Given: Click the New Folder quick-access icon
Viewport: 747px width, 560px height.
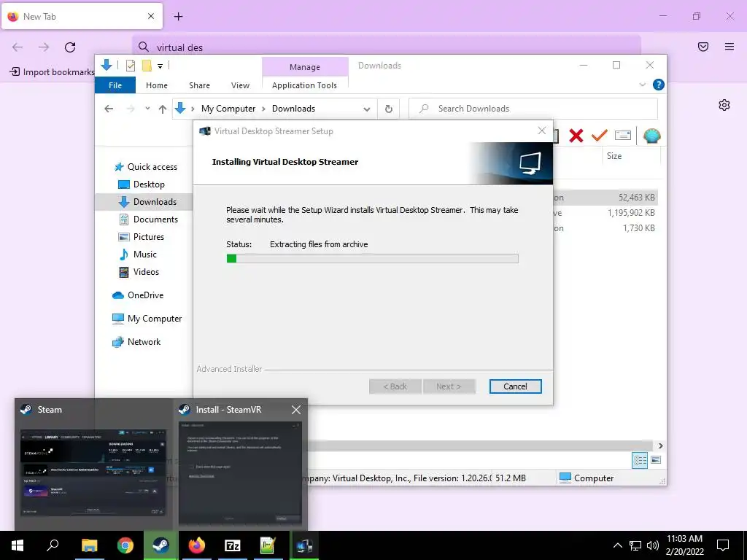Looking at the screenshot, I should 147,65.
